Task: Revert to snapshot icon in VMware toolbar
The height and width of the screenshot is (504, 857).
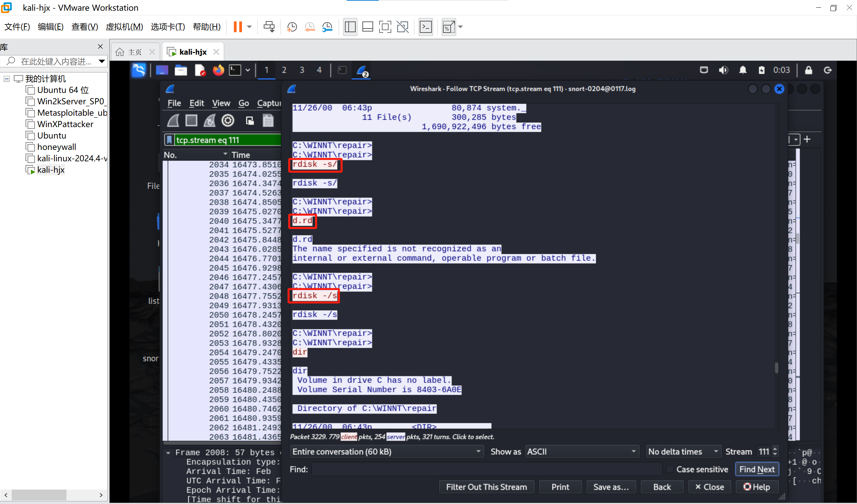Action: click(309, 27)
